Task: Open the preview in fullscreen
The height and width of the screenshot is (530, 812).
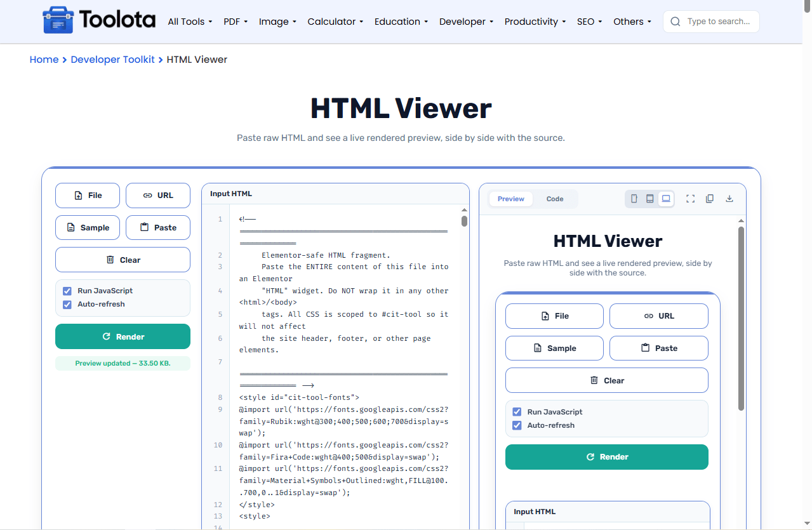Action: [x=691, y=199]
